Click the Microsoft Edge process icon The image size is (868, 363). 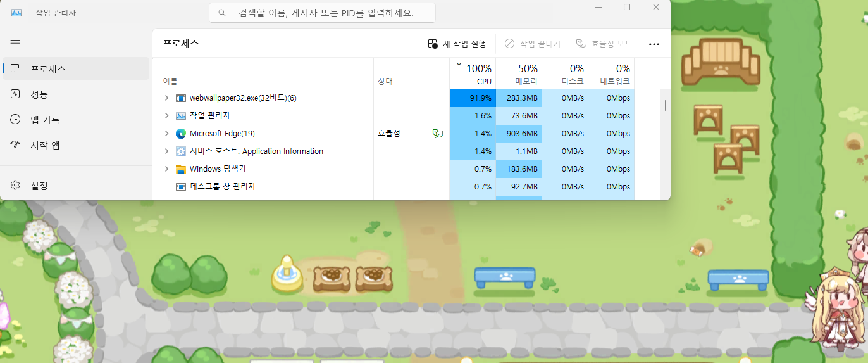pos(180,134)
